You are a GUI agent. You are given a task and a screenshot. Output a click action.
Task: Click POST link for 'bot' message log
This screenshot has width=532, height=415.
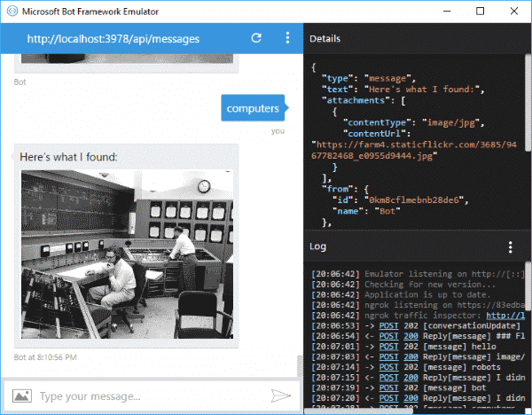[388, 388]
